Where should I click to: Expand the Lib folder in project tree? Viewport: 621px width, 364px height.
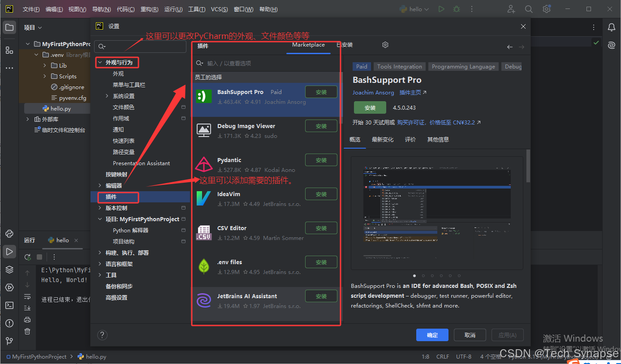pos(45,65)
